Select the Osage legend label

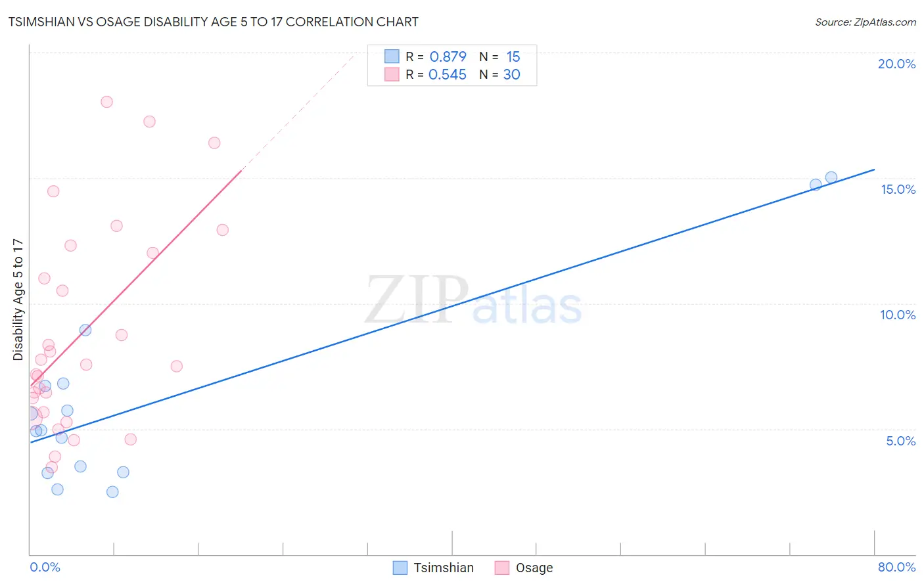534,568
